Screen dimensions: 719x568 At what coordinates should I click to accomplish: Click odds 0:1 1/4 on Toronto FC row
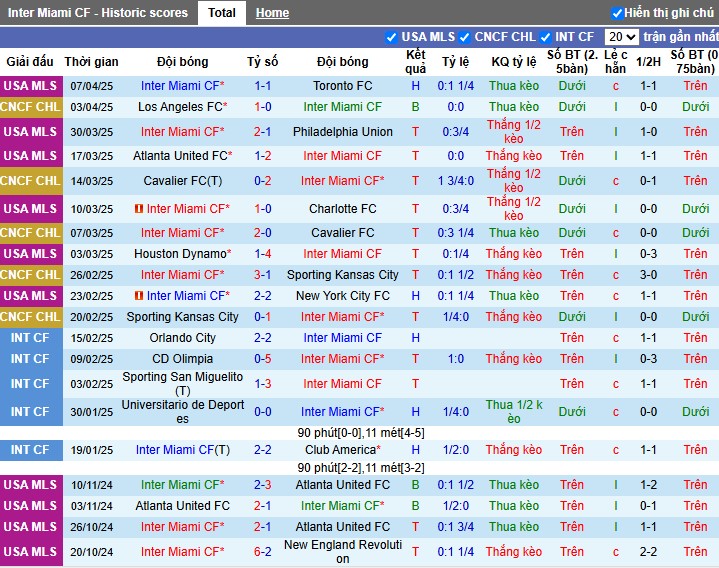[455, 86]
